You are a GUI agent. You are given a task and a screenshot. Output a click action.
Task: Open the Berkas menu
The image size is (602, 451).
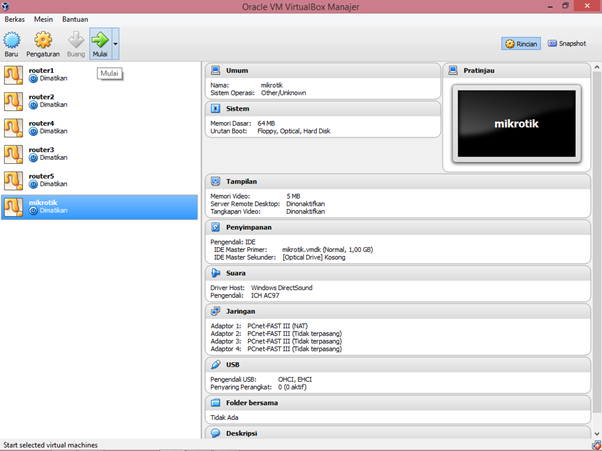[x=15, y=19]
